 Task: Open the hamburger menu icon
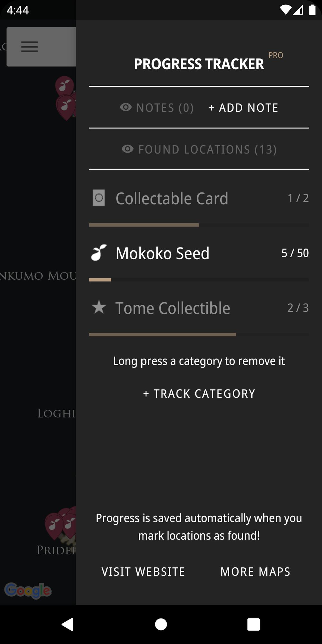(30, 47)
